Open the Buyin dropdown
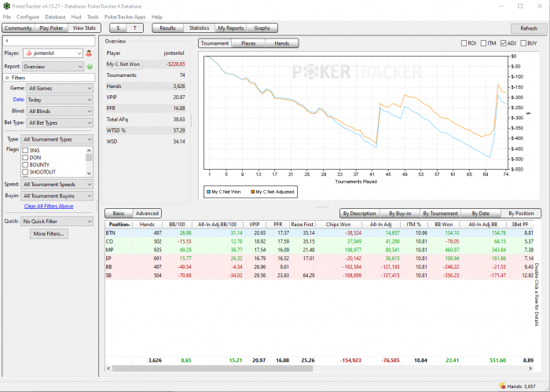Screen dimensions: 550x392 point(57,196)
